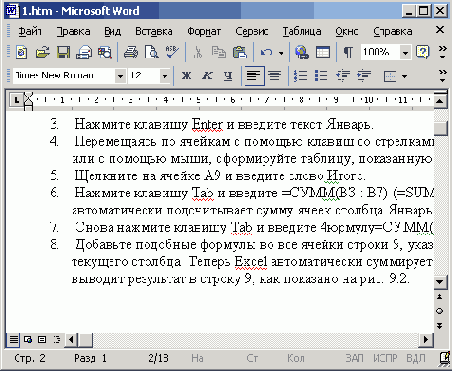452x371 pixels.
Task: Toggle ЗАП macro recording indicator
Action: click(x=354, y=358)
